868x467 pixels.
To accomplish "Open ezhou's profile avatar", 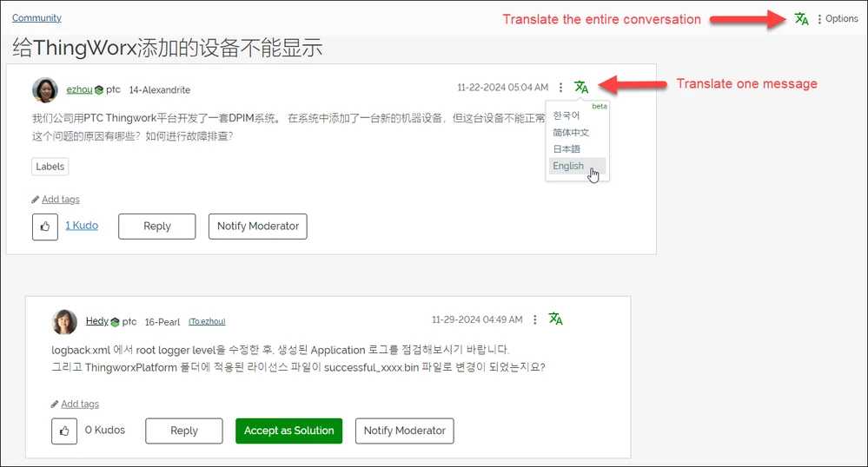I will tap(45, 89).
